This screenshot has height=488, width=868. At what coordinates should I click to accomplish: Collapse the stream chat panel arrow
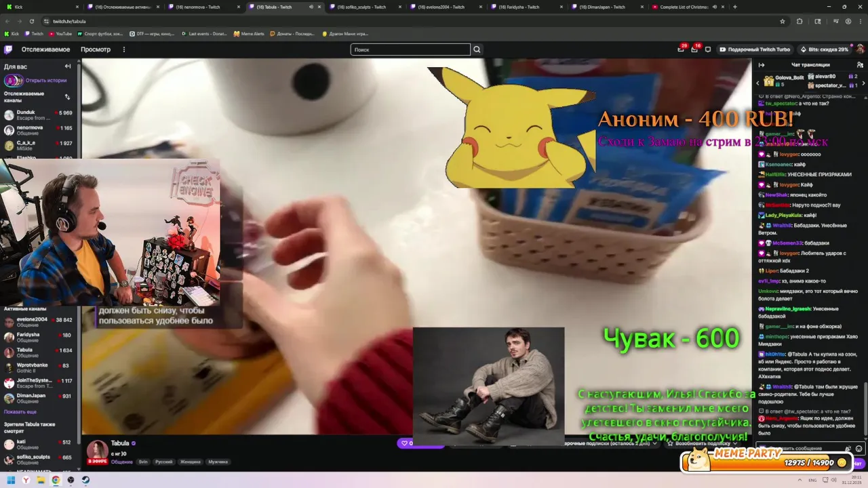762,65
